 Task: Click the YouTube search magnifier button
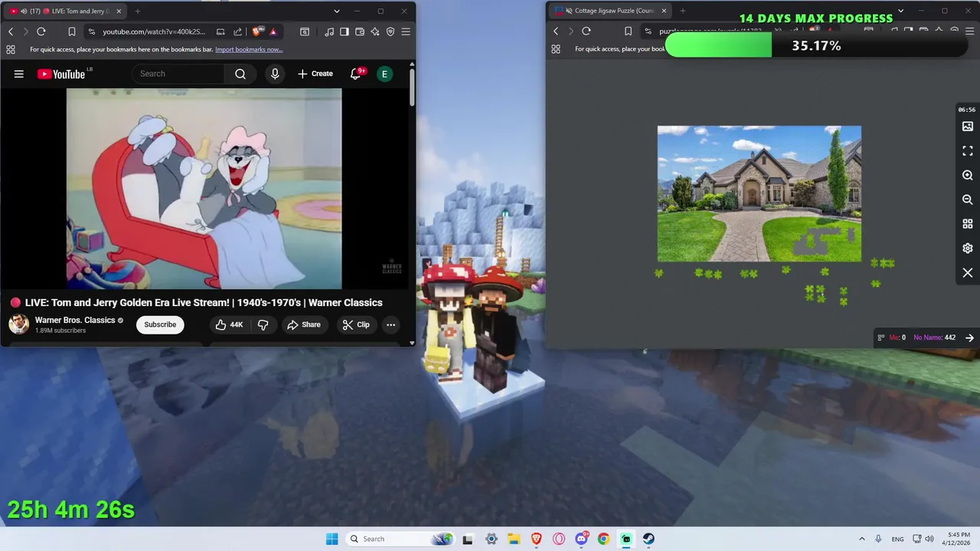240,74
